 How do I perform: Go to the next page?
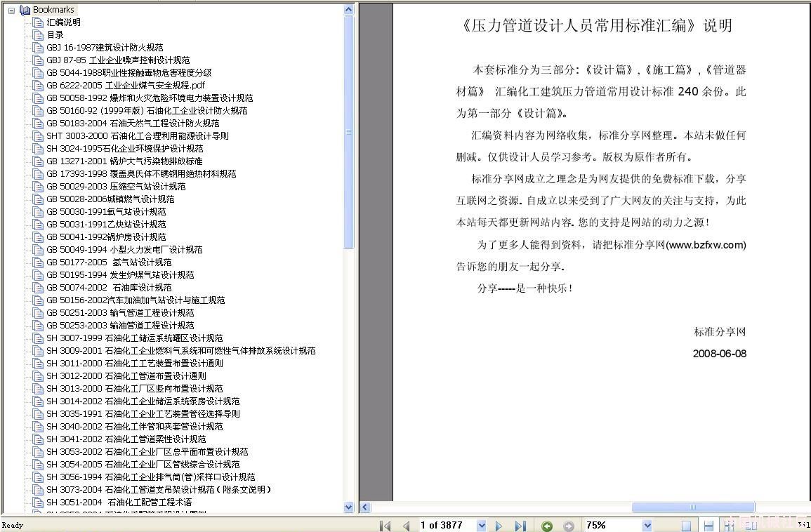499,526
